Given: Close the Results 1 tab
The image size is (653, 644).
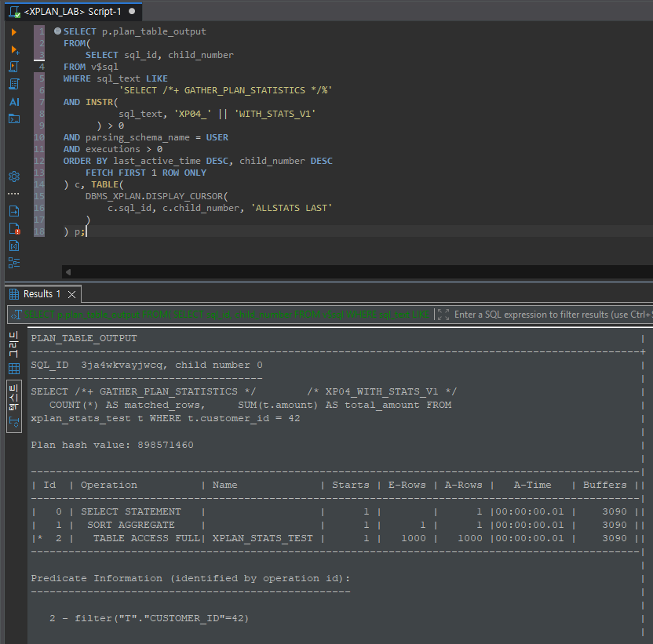Looking at the screenshot, I should 71,294.
